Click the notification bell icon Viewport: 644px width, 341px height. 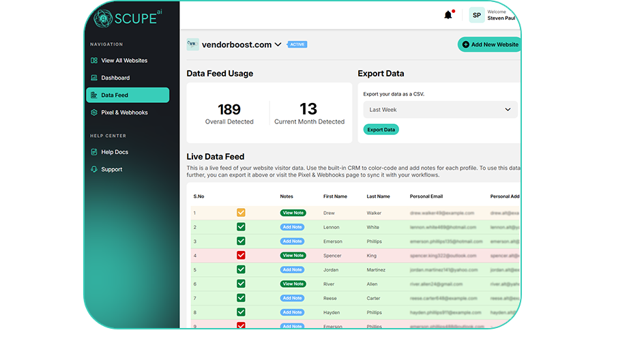(448, 15)
